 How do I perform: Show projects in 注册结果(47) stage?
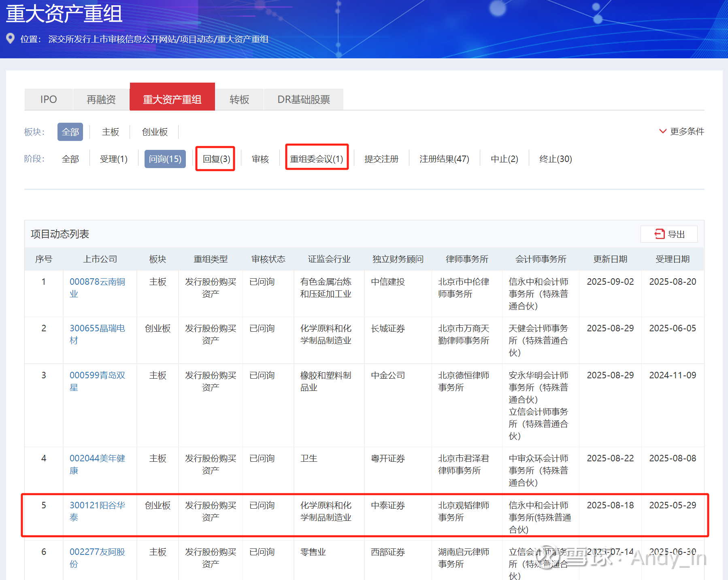click(444, 159)
